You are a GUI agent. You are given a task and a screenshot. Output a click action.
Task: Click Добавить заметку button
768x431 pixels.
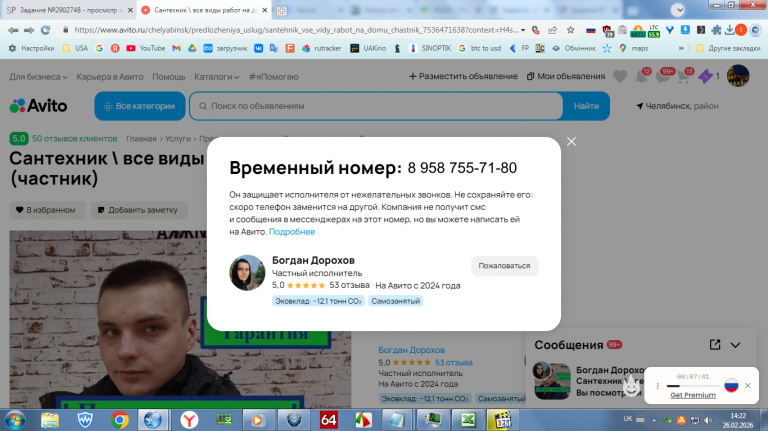139,210
